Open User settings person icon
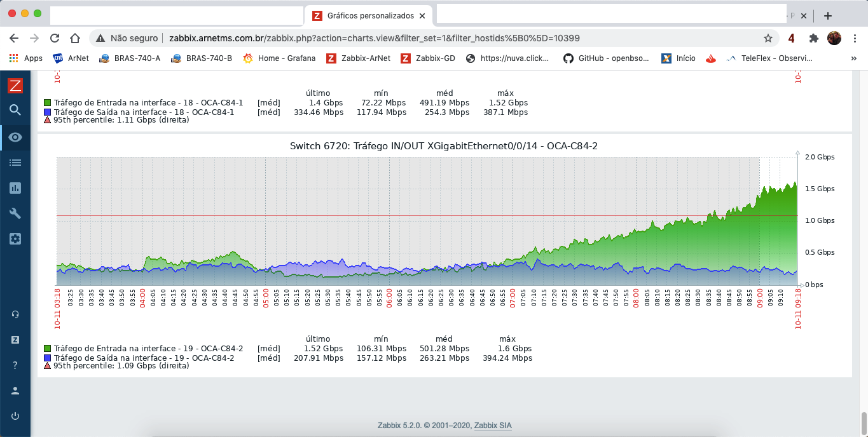 [15, 391]
